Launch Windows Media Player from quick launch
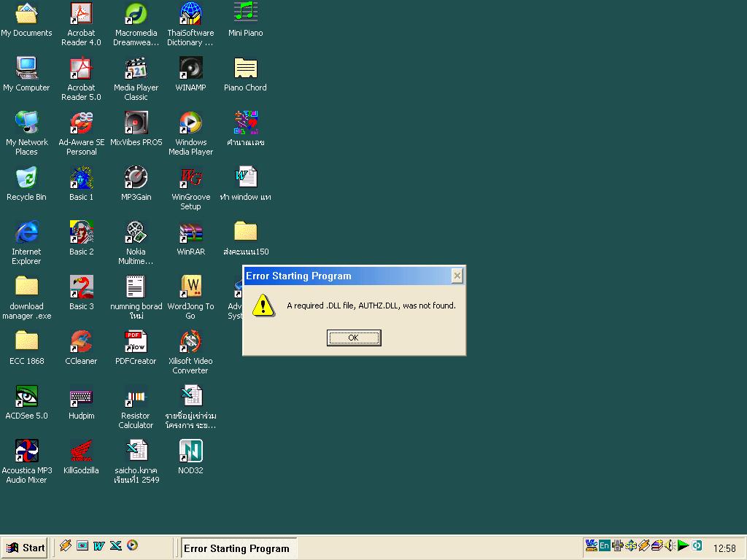747x560 pixels. pos(133,545)
